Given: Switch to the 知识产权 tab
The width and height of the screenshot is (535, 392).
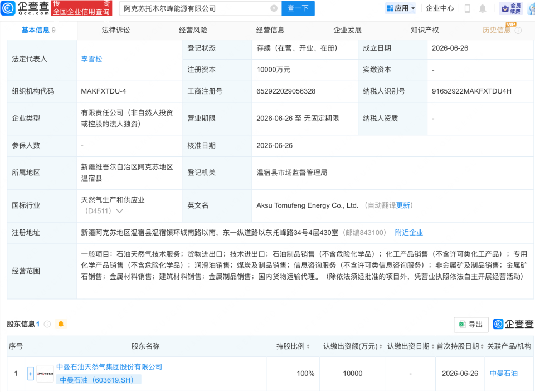Looking at the screenshot, I should pyautogui.click(x=425, y=30).
